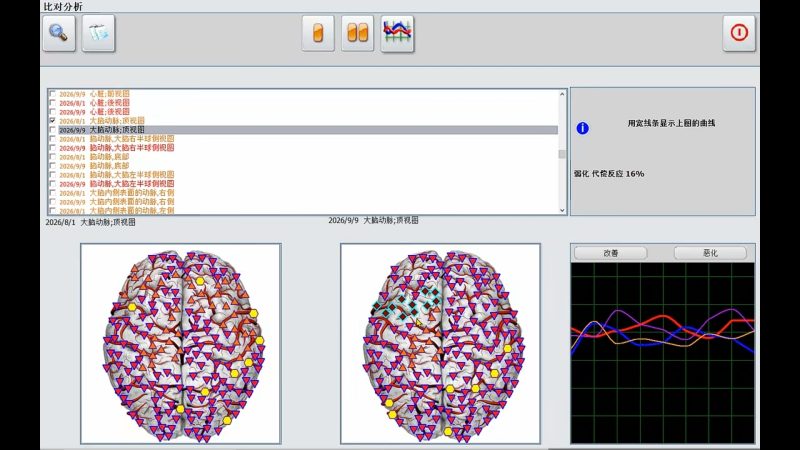Tick checkbox of highlighted 2026/9/9 大脑动脉;顶视图 row
Image resolution: width=800 pixels, height=450 pixels.
pos(53,130)
